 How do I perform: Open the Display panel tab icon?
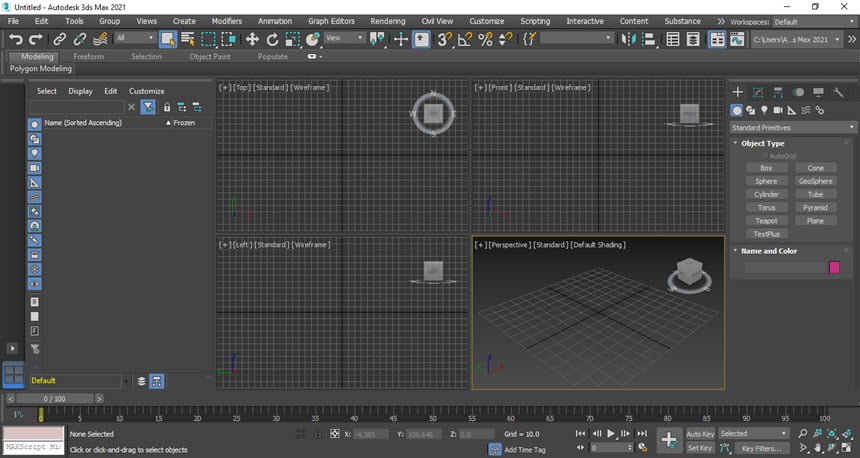point(818,92)
